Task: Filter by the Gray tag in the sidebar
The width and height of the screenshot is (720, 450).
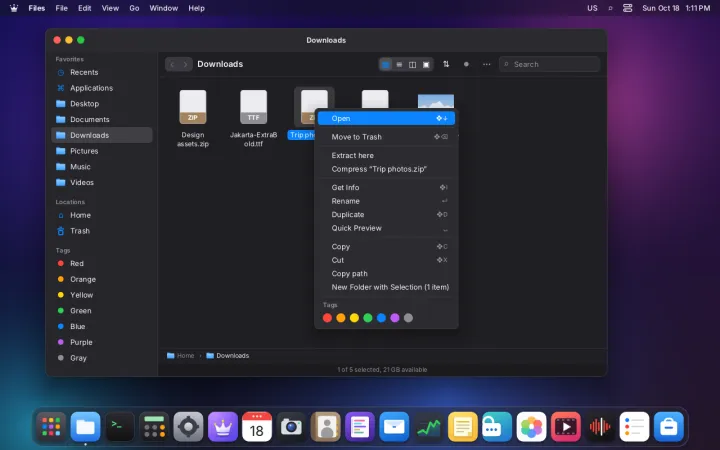Action: 102,358
